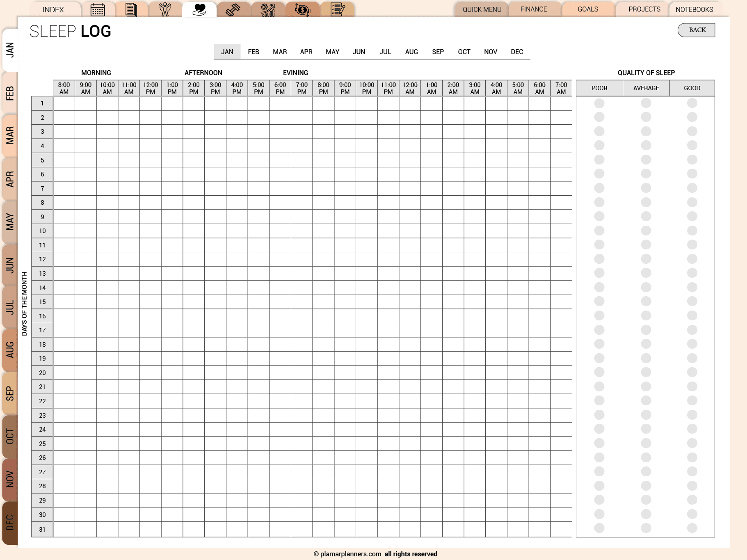The image size is (747, 560).
Task: Visit the plamarplanners.com footer link
Action: coord(351,554)
